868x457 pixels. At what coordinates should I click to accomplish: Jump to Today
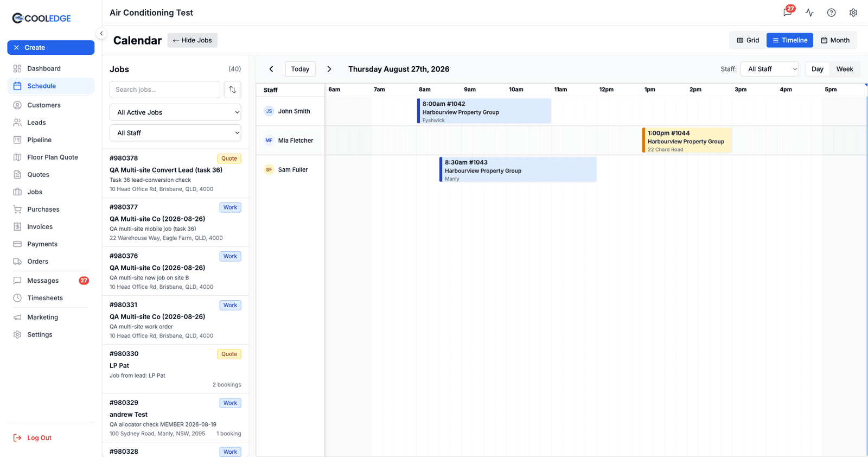coord(300,69)
